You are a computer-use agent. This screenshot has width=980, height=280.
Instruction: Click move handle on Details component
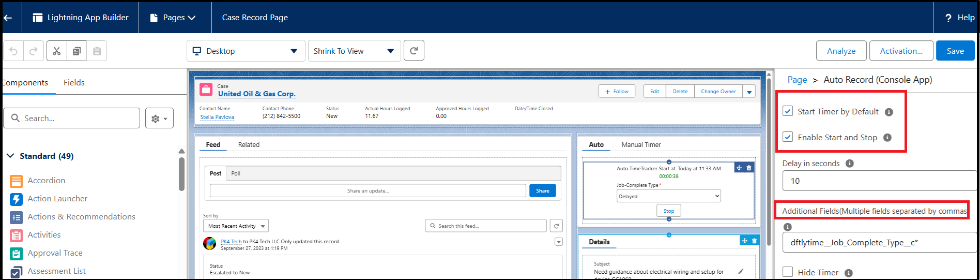(x=745, y=241)
